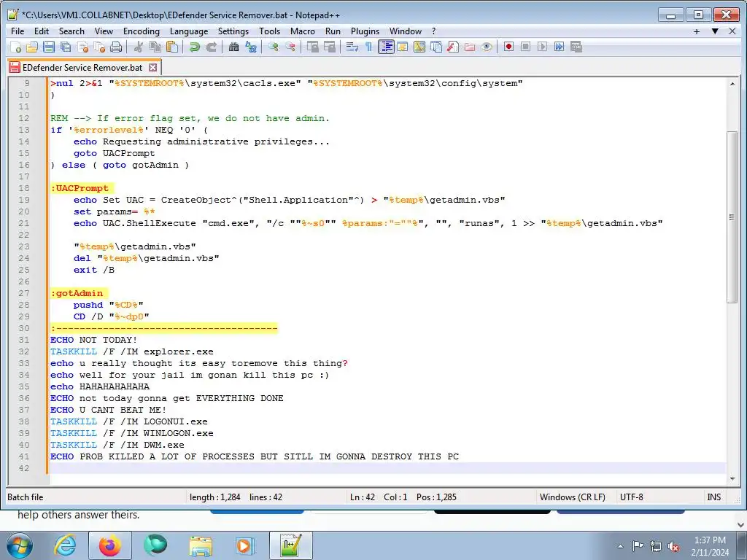
Task: Click UTF-8 encoding in status bar
Action: 631,497
